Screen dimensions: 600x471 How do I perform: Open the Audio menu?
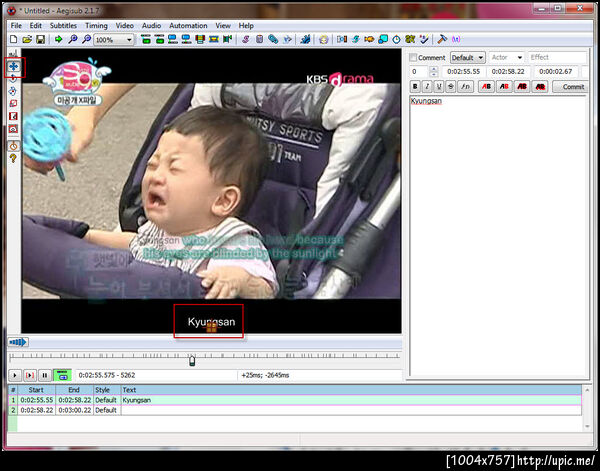[151, 26]
